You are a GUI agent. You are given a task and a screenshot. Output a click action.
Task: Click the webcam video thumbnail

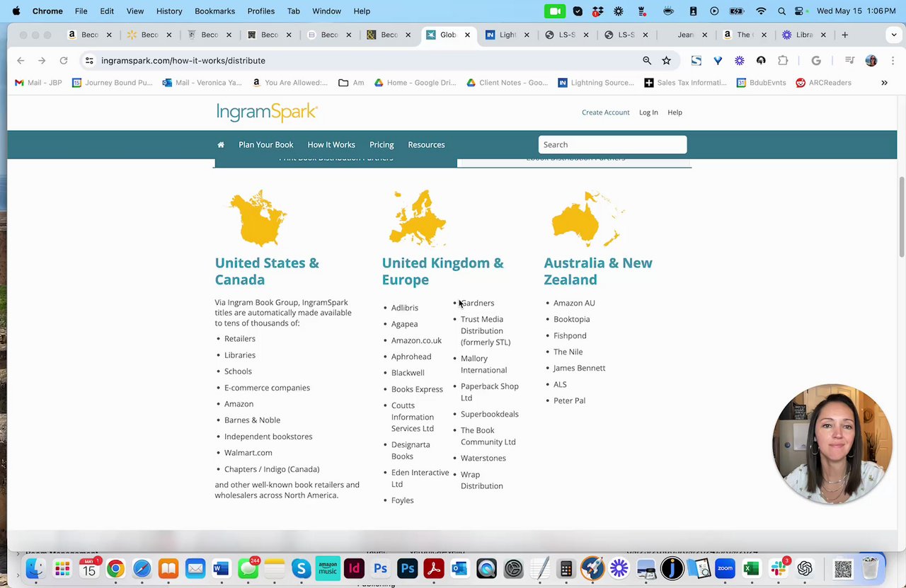(832, 444)
